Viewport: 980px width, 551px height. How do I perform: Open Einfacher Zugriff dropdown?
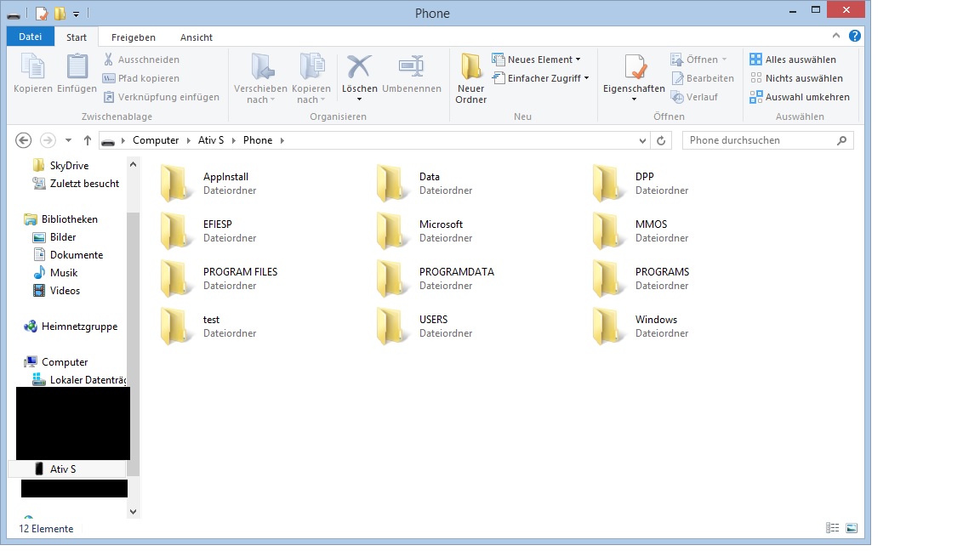pyautogui.click(x=541, y=78)
